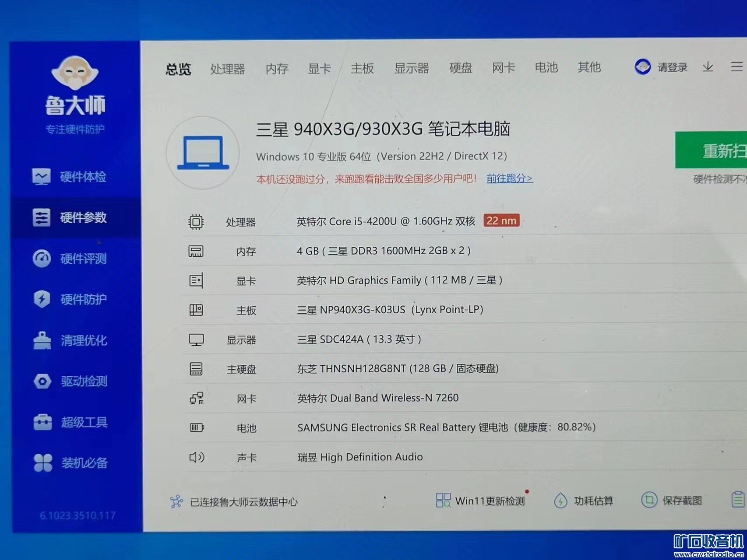
Task: Click the 6.1023.3510.117 version number
Action: [x=78, y=515]
